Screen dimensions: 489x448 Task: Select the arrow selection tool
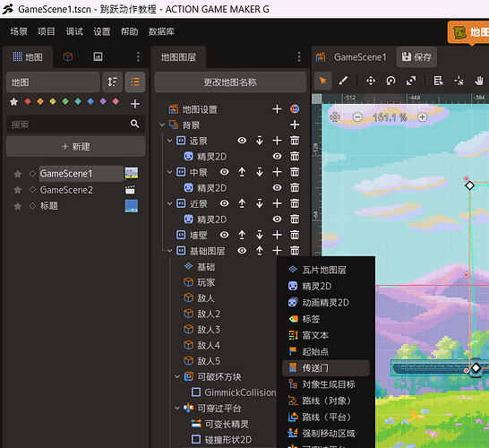[322, 81]
